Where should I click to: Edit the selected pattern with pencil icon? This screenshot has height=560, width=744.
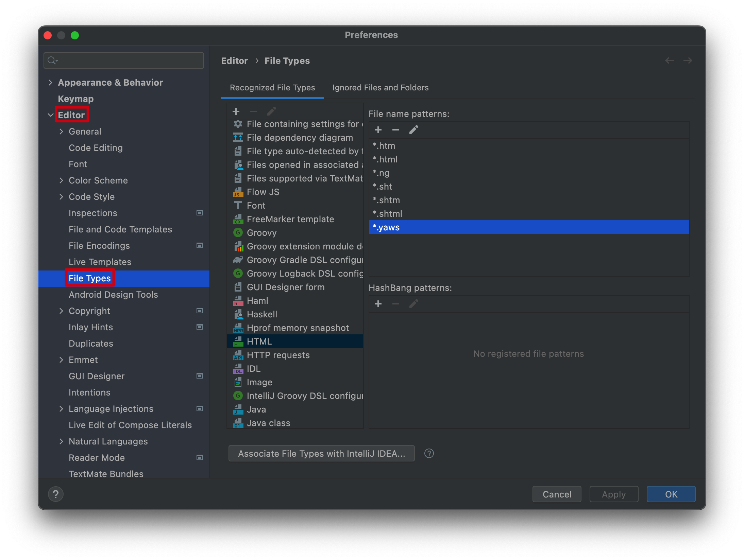coord(413,129)
